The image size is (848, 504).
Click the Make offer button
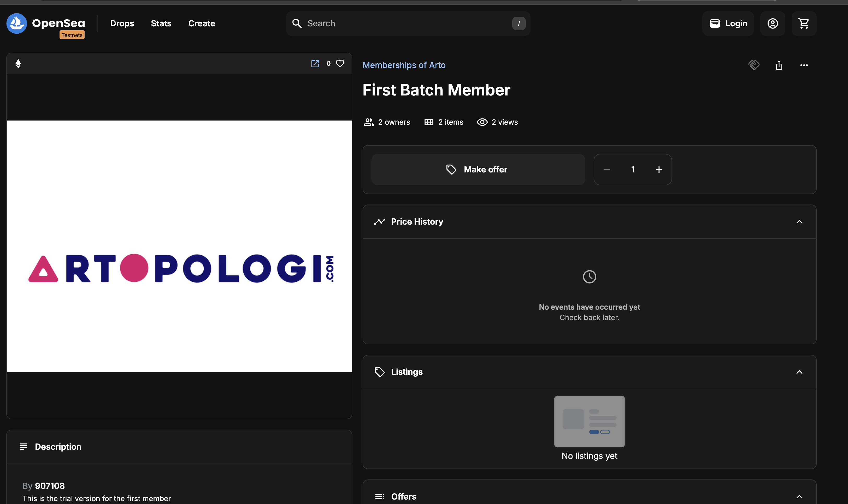tap(478, 169)
